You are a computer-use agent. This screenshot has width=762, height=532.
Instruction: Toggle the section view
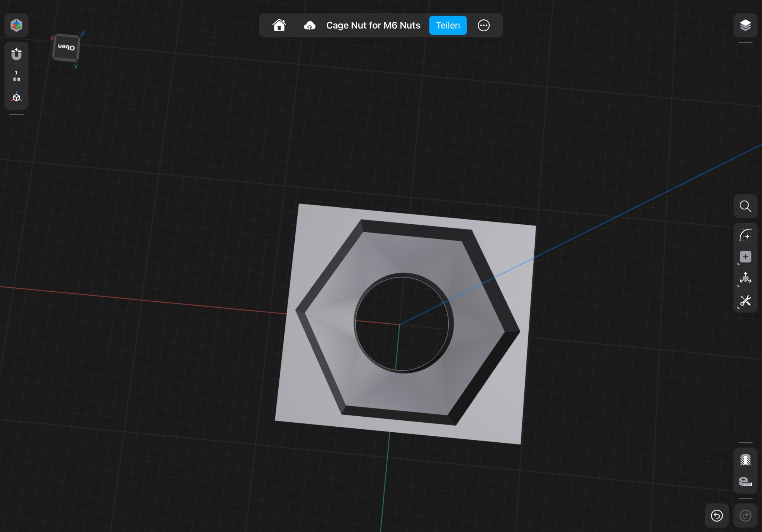coord(745,460)
